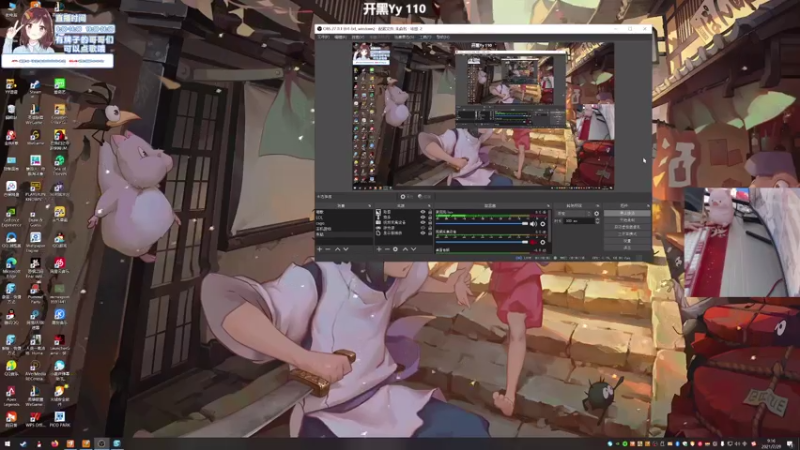
Task: Click 视频采集设备 volume slider handle
Action: click(525, 242)
